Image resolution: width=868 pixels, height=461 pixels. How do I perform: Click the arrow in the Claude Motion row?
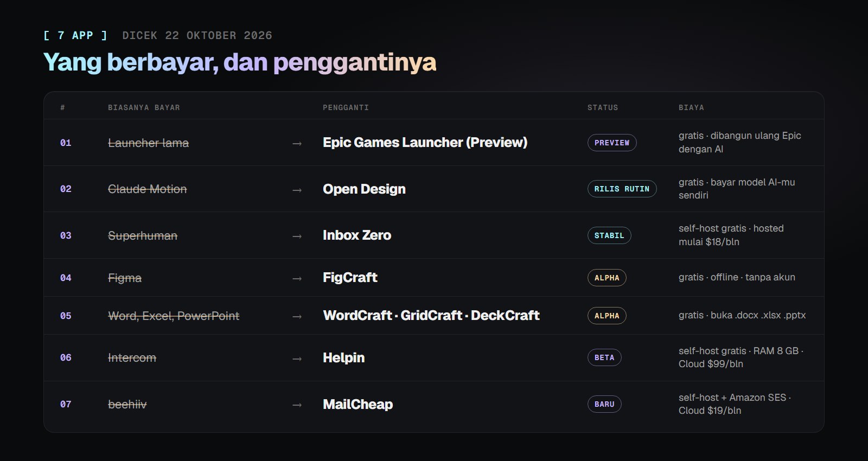(x=297, y=190)
